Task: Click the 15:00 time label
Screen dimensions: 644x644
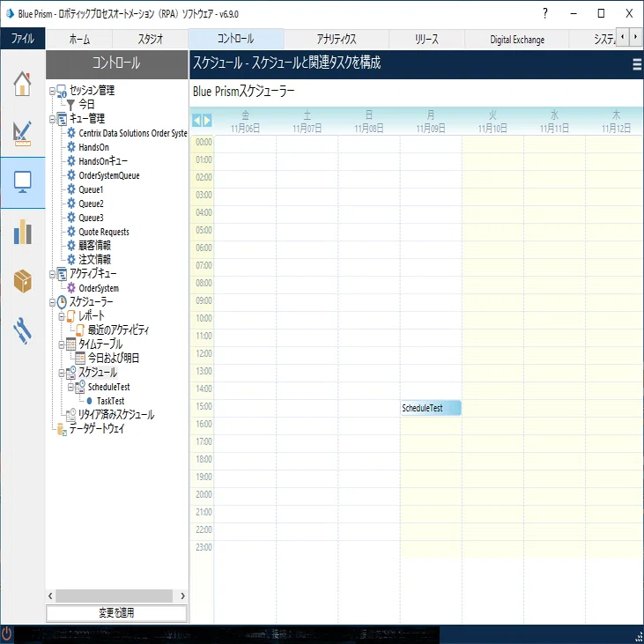Action: coord(204,406)
